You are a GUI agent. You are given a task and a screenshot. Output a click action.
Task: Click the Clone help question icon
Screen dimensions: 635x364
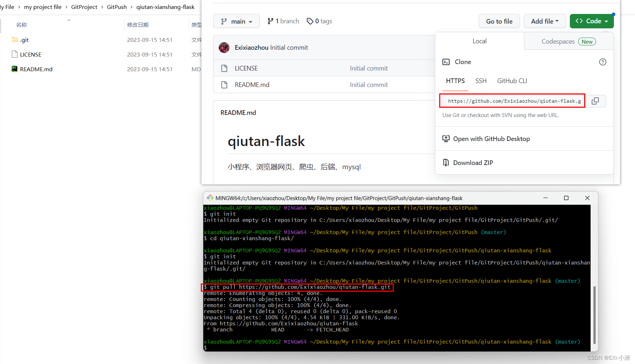pos(603,62)
